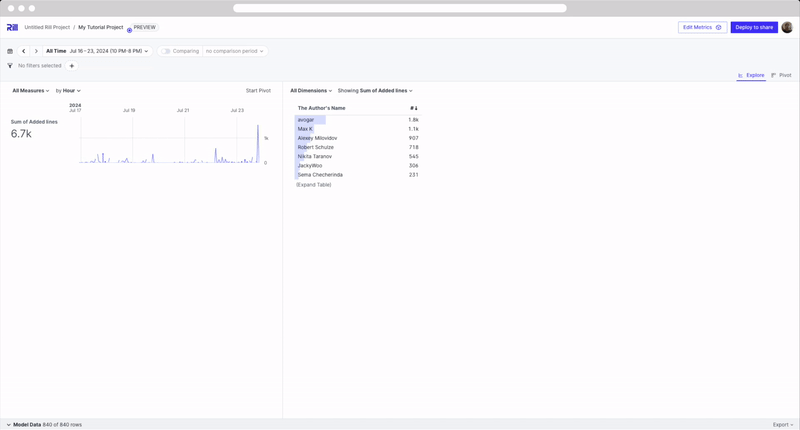Open Export dropdown in footer
Screen dimensions: 800x430
[x=783, y=425]
